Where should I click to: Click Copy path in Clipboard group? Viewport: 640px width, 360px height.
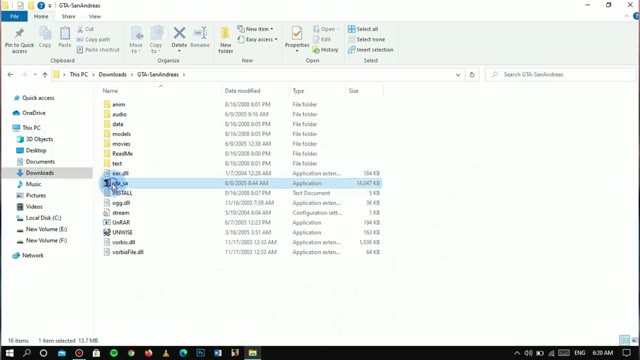coord(93,39)
